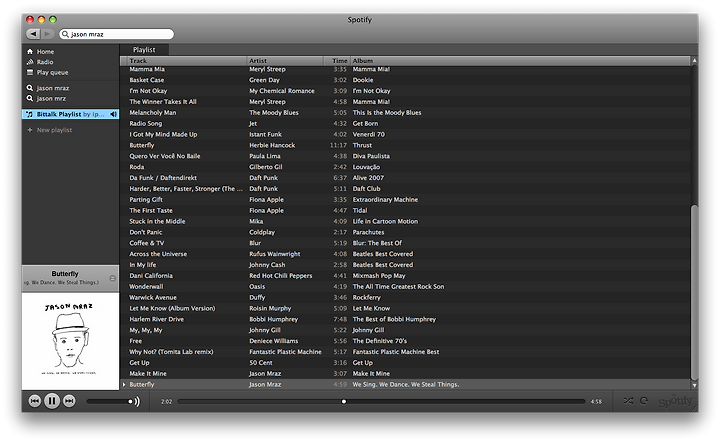The width and height of the screenshot is (720, 442).
Task: Select track 'Harlem River Drive'
Action: 157,319
